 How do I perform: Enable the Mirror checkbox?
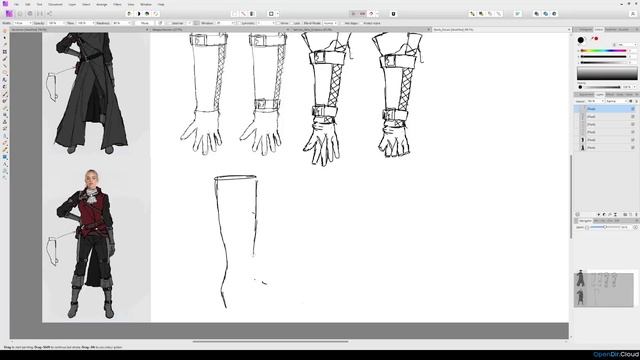tap(278, 23)
